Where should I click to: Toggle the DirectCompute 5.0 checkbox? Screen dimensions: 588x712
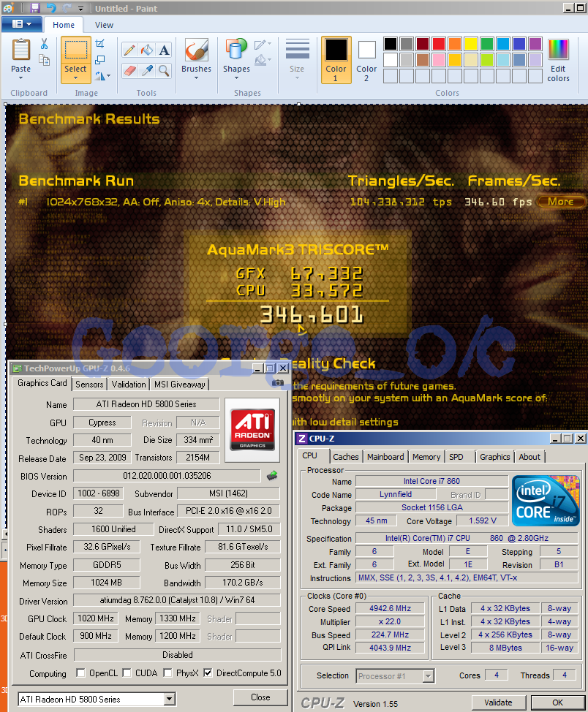click(x=208, y=673)
